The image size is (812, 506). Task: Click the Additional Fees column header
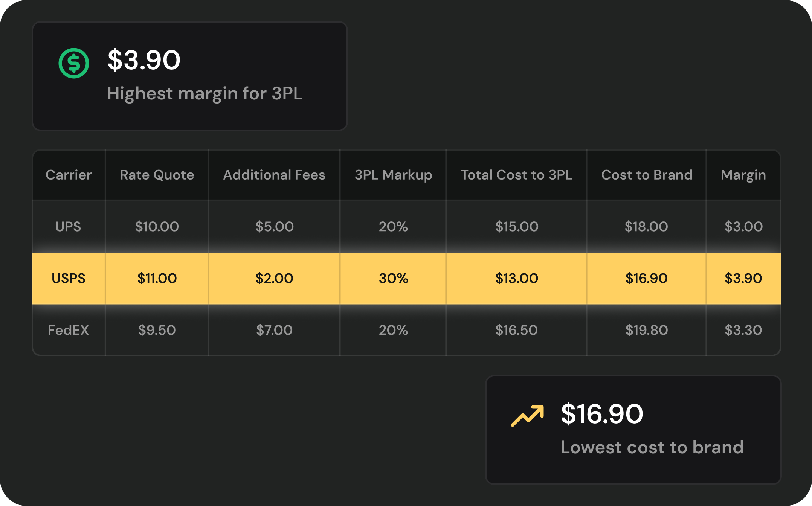(274, 175)
